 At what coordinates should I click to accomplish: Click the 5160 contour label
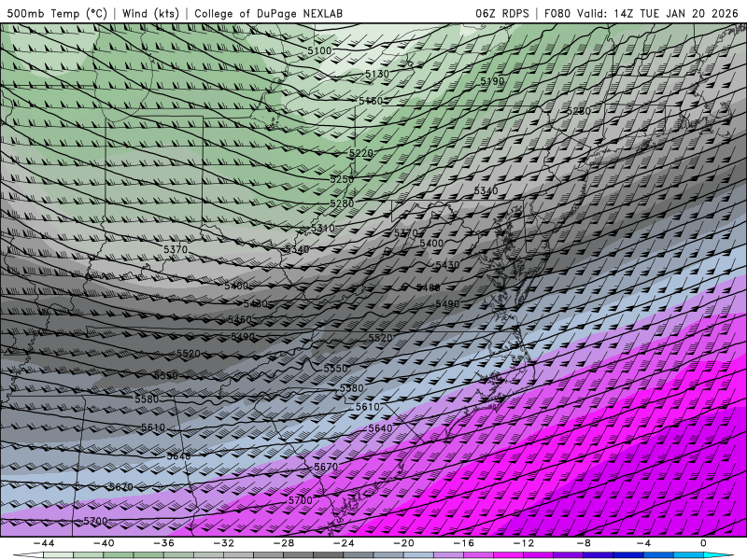click(371, 101)
